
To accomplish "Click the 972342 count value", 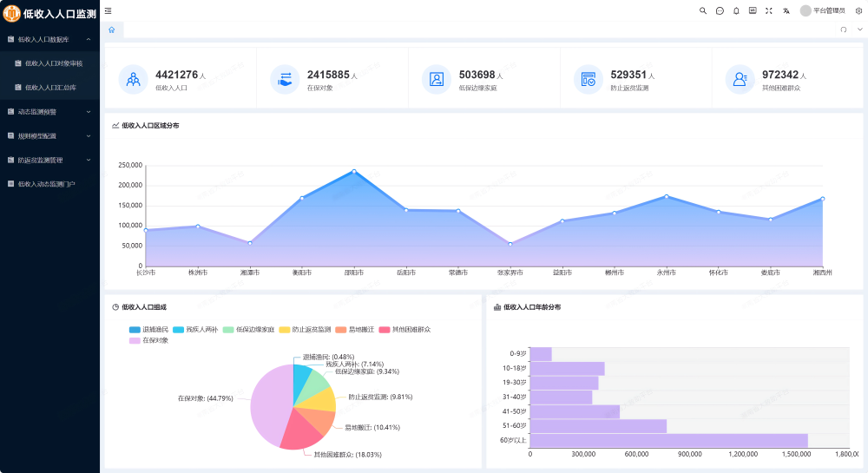I will pyautogui.click(x=780, y=75).
